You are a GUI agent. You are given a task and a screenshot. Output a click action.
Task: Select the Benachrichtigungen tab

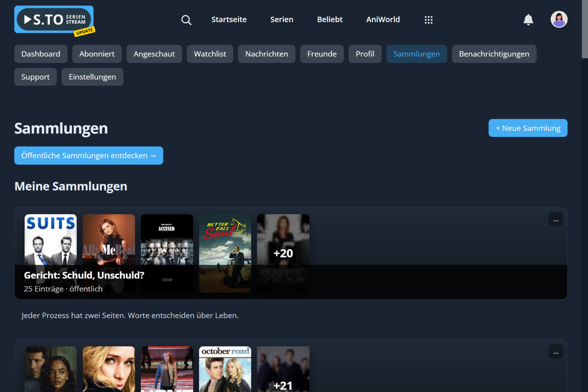coord(494,54)
